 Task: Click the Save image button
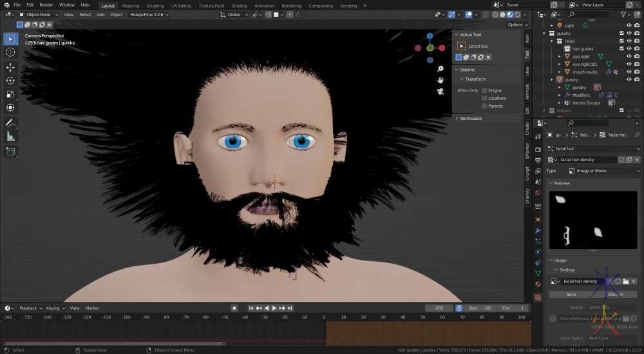571,294
